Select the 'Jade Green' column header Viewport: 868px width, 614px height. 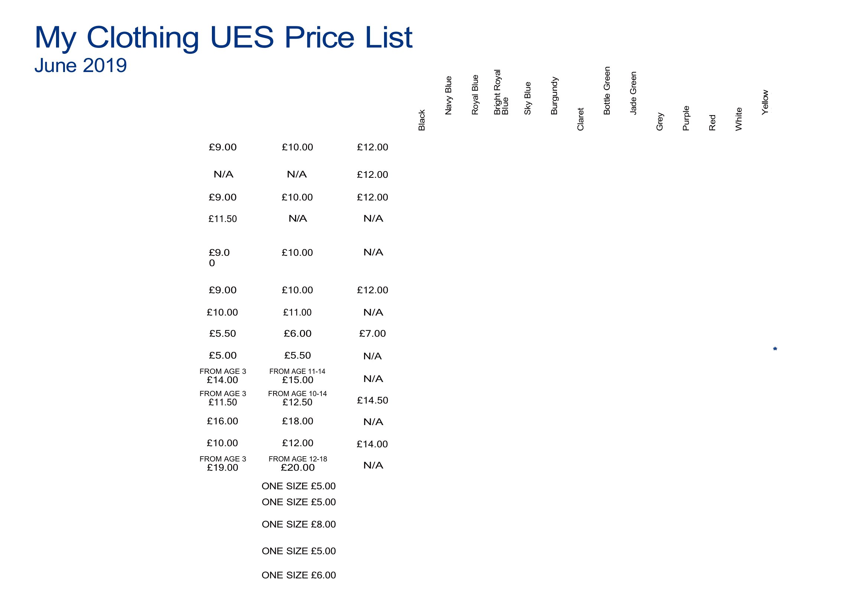point(633,93)
